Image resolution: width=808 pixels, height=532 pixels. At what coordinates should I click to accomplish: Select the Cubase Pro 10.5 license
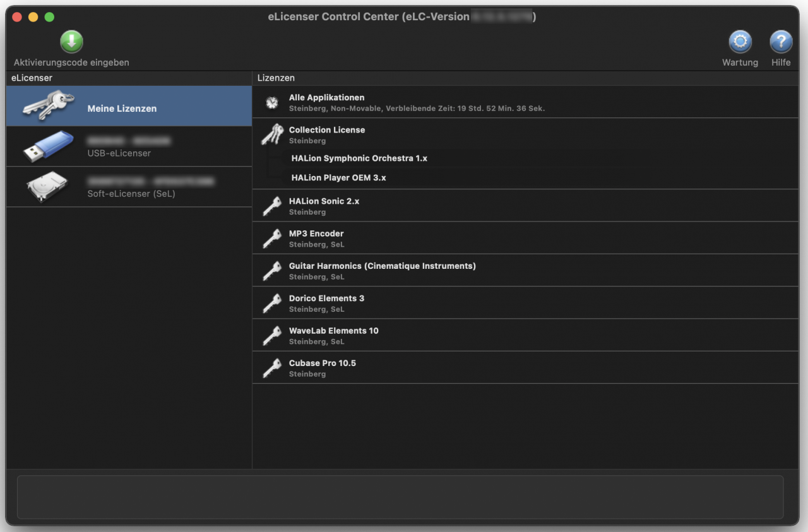525,368
